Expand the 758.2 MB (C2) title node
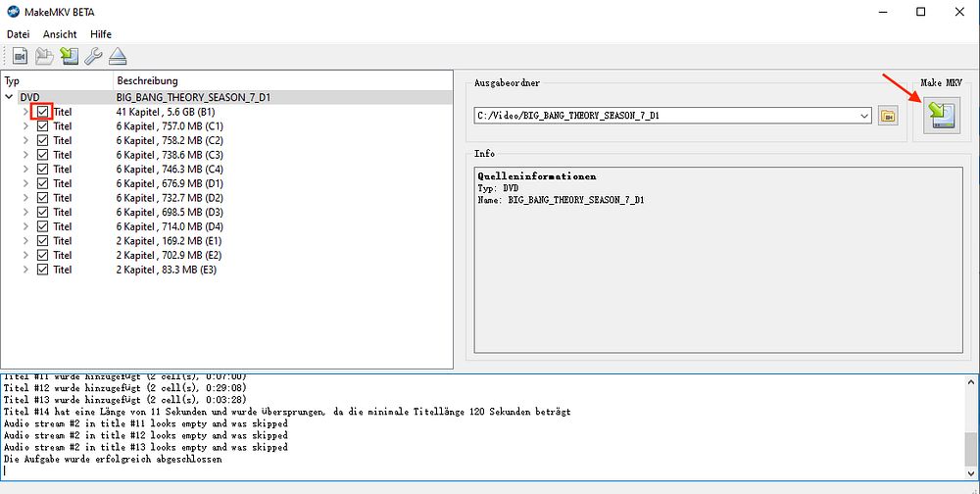980x494 pixels. (x=25, y=141)
